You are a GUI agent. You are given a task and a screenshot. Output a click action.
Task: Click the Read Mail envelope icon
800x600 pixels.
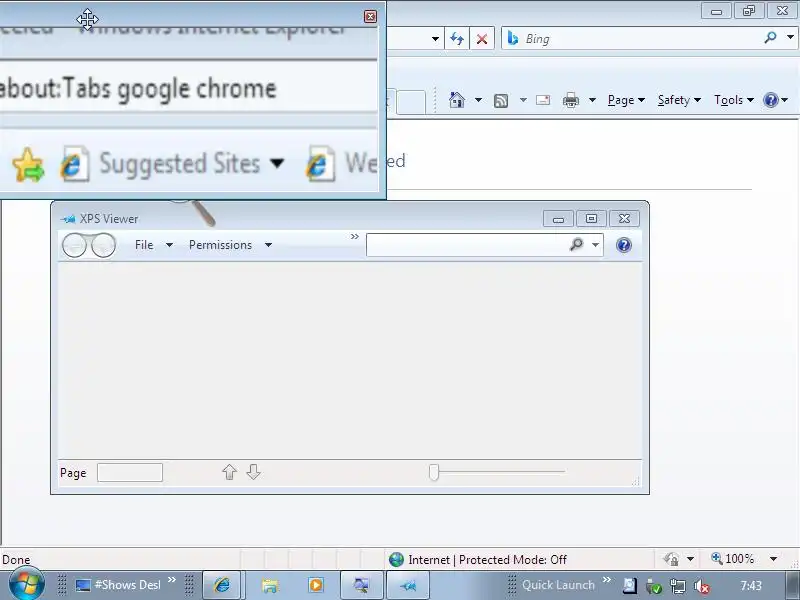click(x=543, y=100)
